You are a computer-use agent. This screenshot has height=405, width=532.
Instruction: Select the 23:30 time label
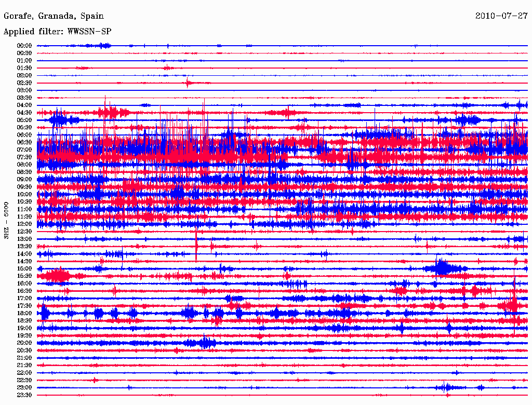coord(24,395)
